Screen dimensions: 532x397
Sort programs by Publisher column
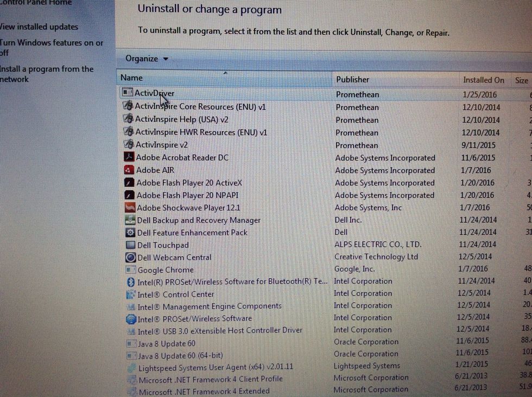click(x=352, y=80)
